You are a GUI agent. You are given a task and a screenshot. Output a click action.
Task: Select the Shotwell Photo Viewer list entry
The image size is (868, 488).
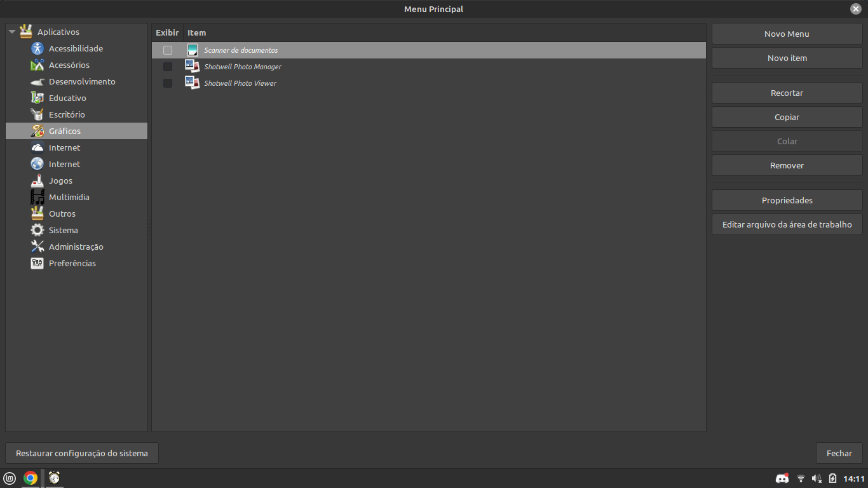[x=240, y=83]
